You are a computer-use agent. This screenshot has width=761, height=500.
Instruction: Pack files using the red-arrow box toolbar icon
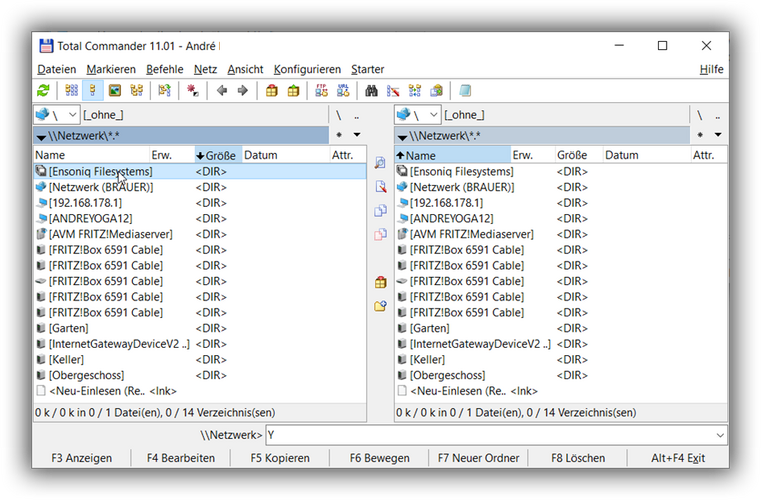click(x=272, y=91)
